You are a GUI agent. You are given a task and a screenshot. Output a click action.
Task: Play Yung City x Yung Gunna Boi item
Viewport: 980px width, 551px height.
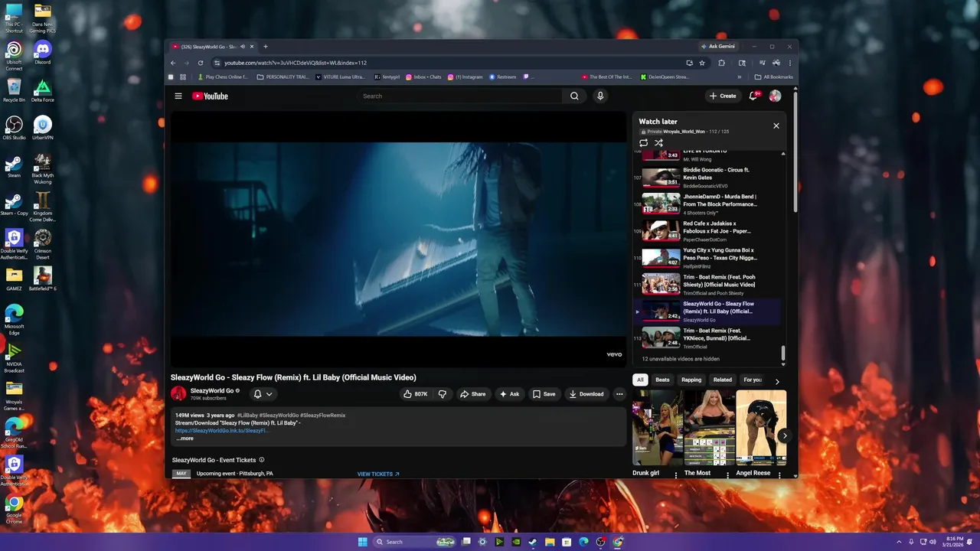pos(708,258)
